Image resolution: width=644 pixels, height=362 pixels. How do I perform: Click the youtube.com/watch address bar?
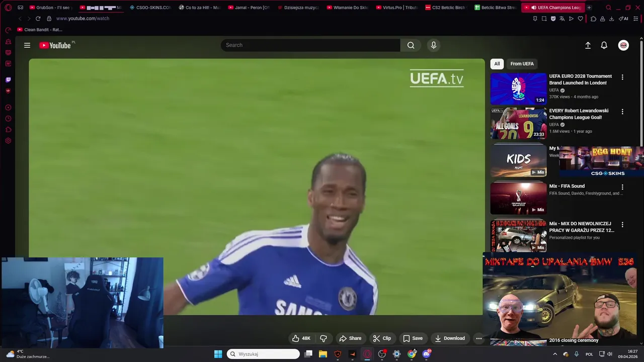tap(83, 19)
